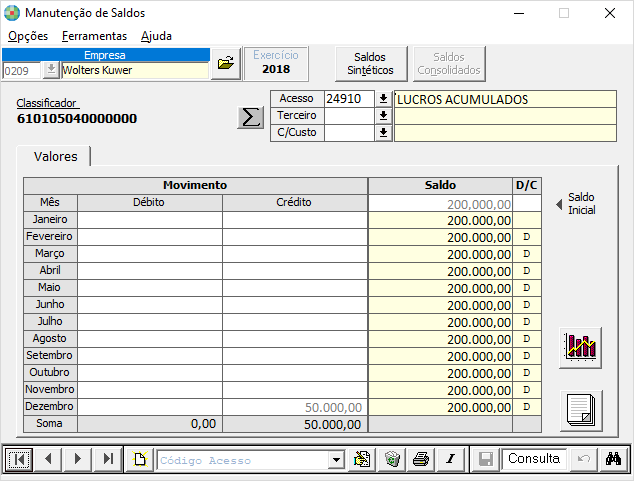Open the Ajuda menu
The image size is (634, 481).
pyautogui.click(x=156, y=36)
